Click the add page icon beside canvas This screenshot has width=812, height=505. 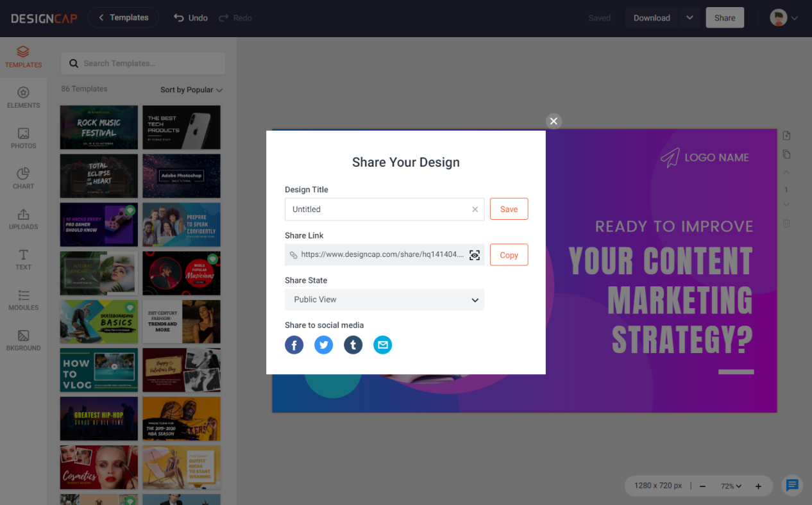(x=787, y=136)
